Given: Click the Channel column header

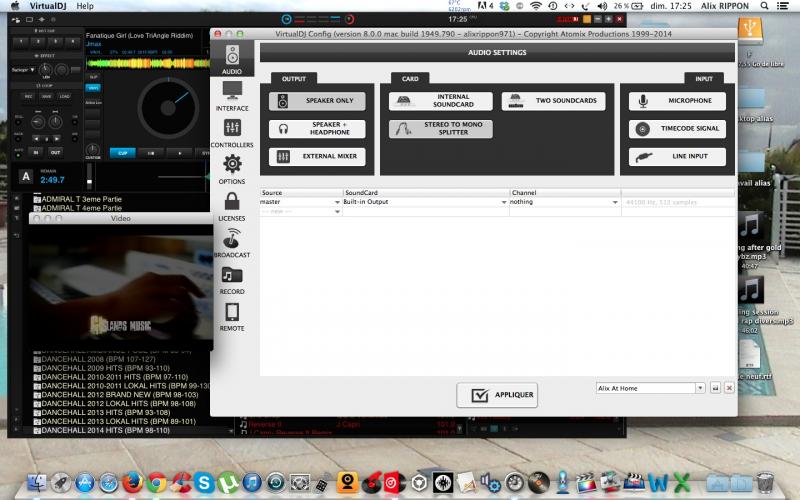Looking at the screenshot, I should pyautogui.click(x=565, y=193).
